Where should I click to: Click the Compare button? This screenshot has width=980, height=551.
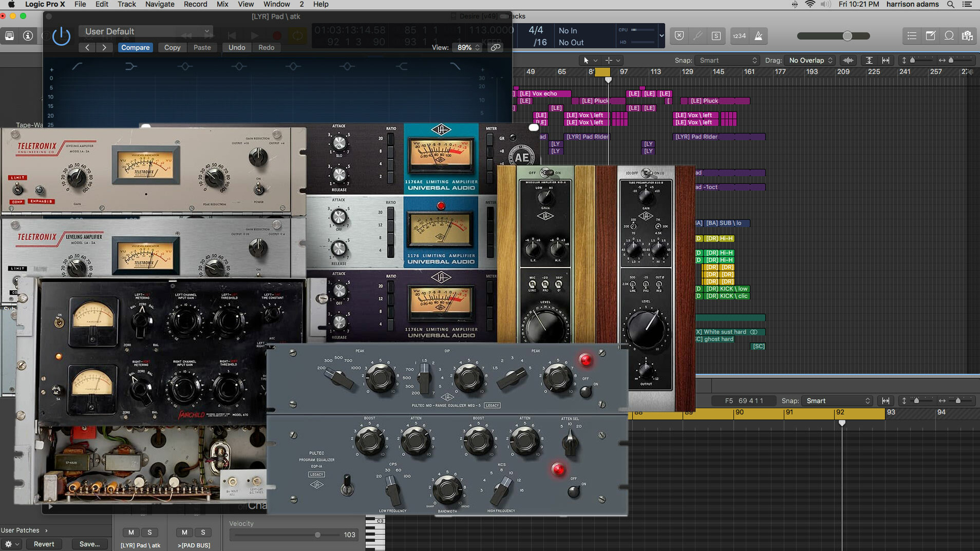click(x=135, y=47)
